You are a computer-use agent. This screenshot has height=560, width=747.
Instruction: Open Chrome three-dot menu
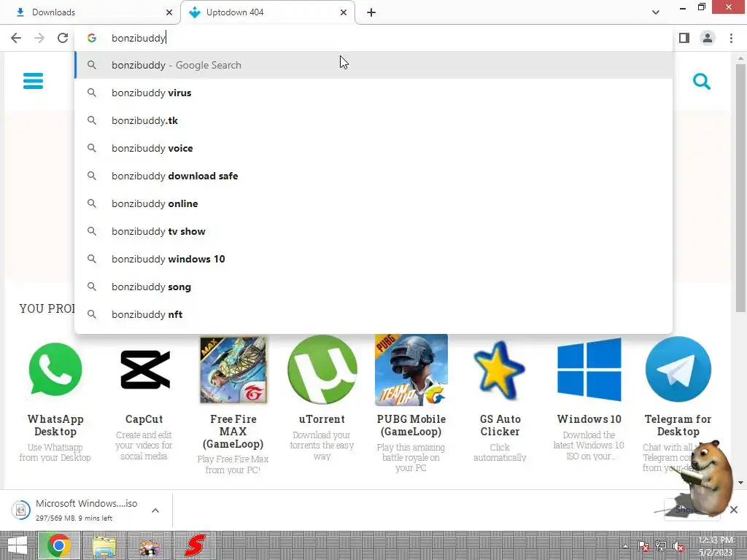(x=731, y=38)
